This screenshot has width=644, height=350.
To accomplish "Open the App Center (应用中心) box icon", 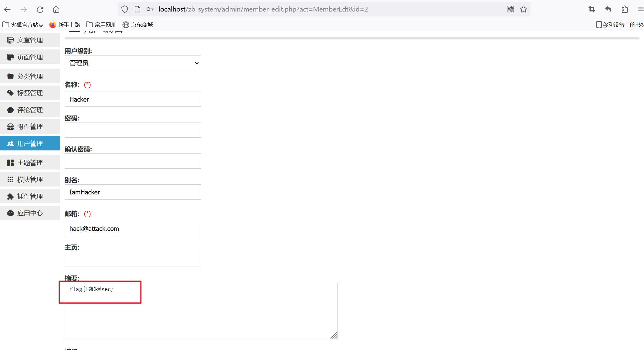I will point(10,213).
